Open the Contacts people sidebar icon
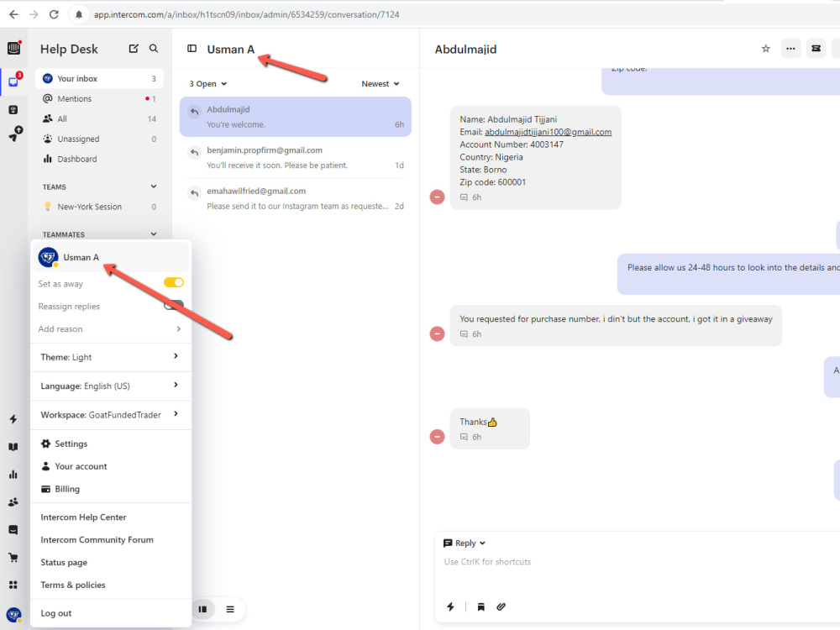The image size is (840, 630). [13, 502]
